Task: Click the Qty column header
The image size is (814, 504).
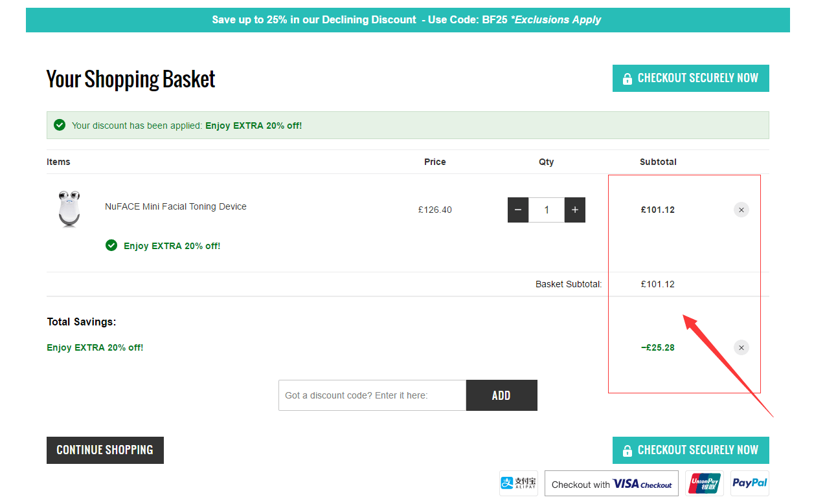Action: [547, 162]
